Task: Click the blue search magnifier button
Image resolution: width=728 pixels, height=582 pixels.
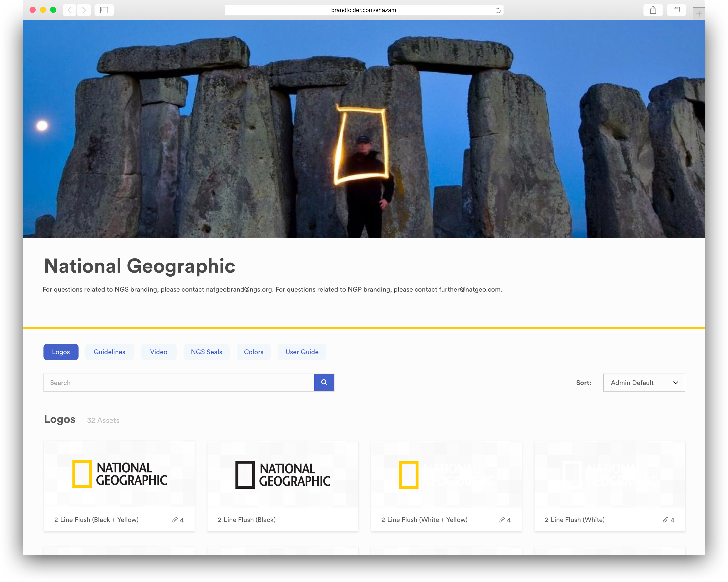Action: point(324,382)
